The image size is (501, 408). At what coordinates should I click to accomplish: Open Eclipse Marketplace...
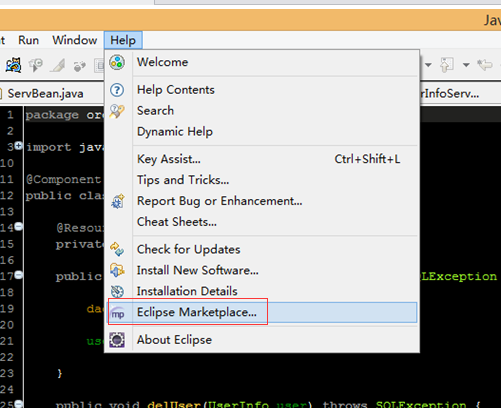[262, 312]
